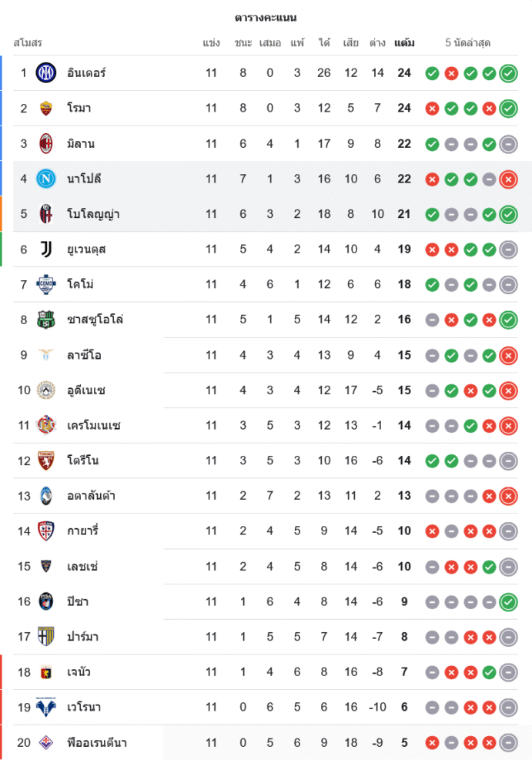Image resolution: width=532 pixels, height=770 pixels.
Task: Open Napoli's latest match result (circled loss icon)
Action: coord(508,179)
